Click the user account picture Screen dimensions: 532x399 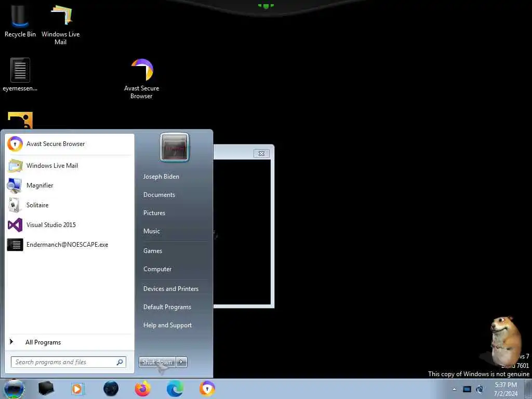[x=175, y=147]
